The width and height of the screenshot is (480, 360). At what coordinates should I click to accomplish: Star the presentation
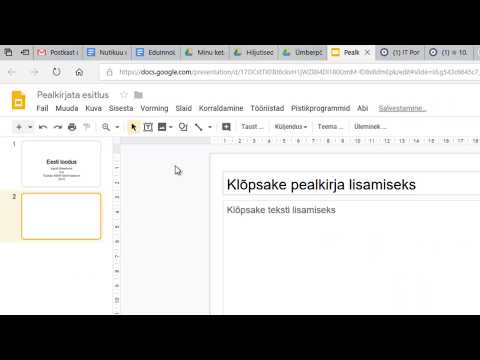click(124, 95)
